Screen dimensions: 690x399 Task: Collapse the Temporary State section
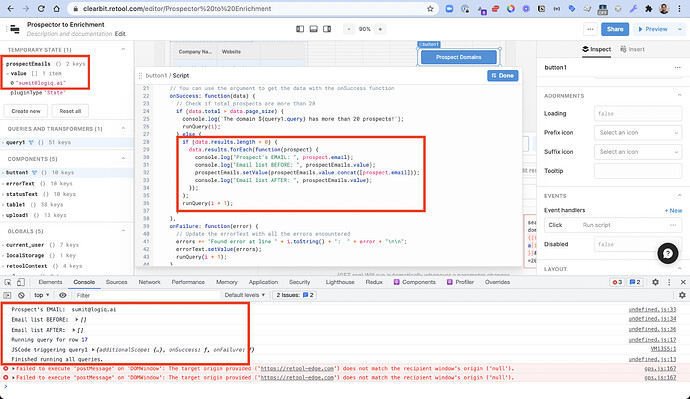coord(123,49)
